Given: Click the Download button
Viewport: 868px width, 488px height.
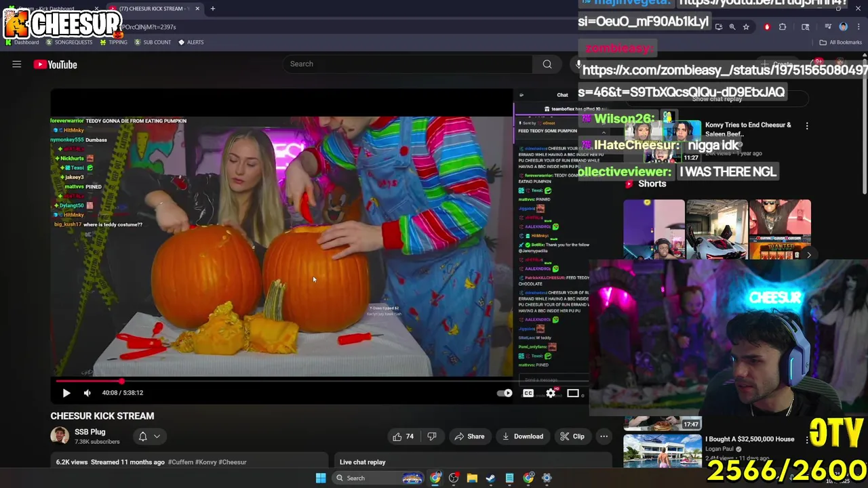Looking at the screenshot, I should click(523, 436).
